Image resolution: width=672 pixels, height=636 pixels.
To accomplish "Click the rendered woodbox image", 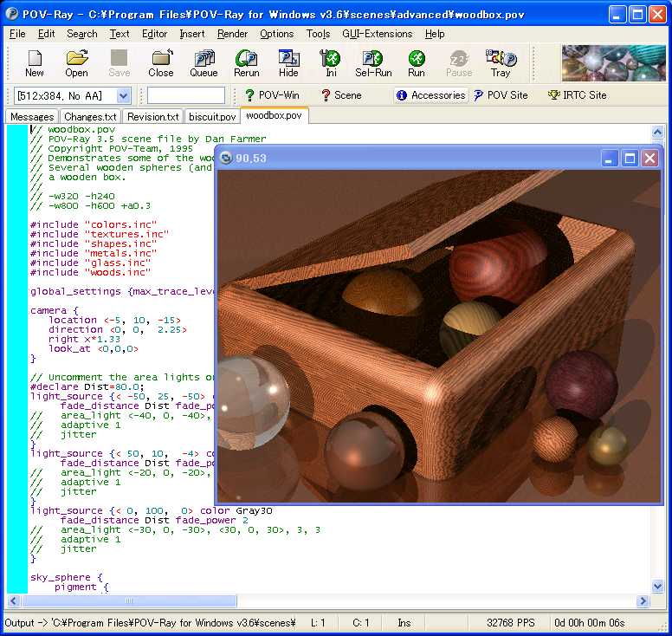I will pos(439,336).
